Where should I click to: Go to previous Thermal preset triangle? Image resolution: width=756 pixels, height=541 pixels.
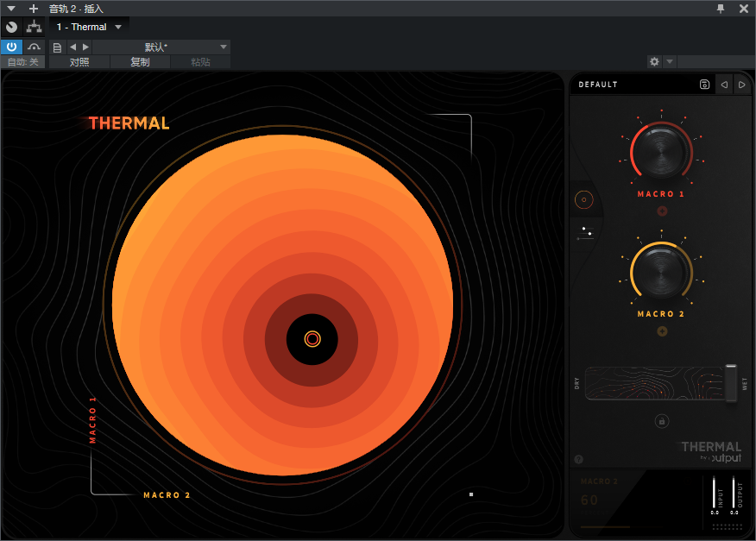[x=724, y=85]
